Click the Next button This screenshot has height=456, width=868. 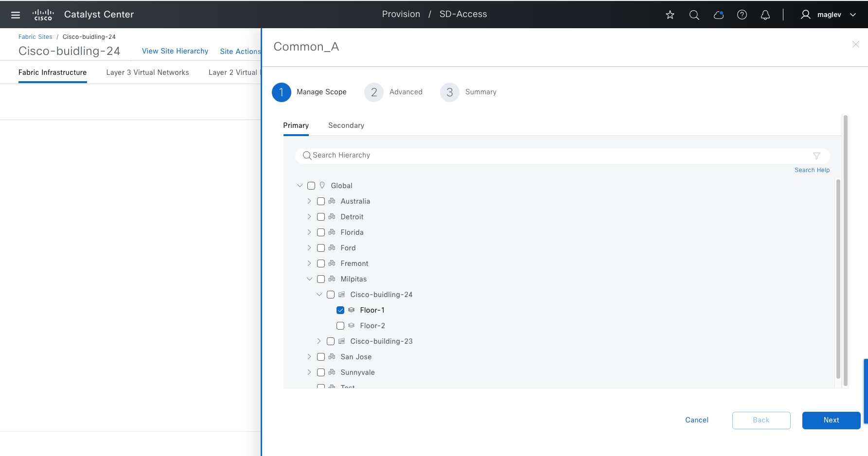point(831,420)
